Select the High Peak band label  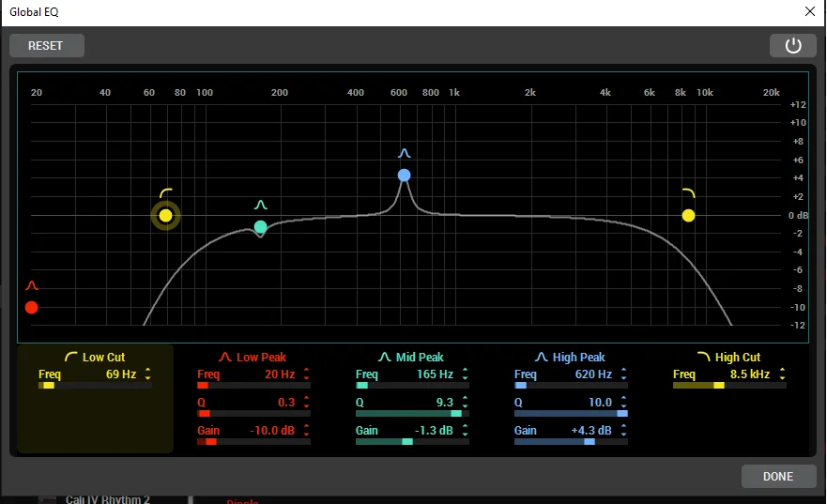[578, 357]
